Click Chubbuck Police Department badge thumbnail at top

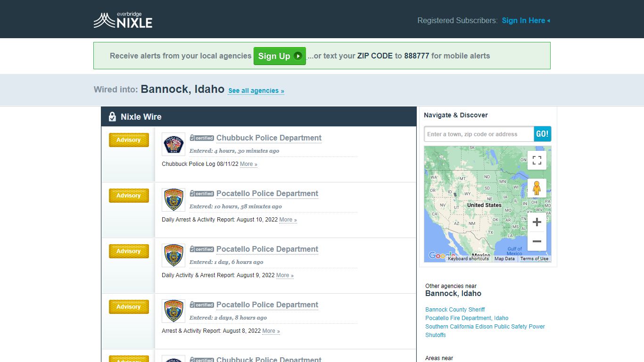(x=173, y=144)
